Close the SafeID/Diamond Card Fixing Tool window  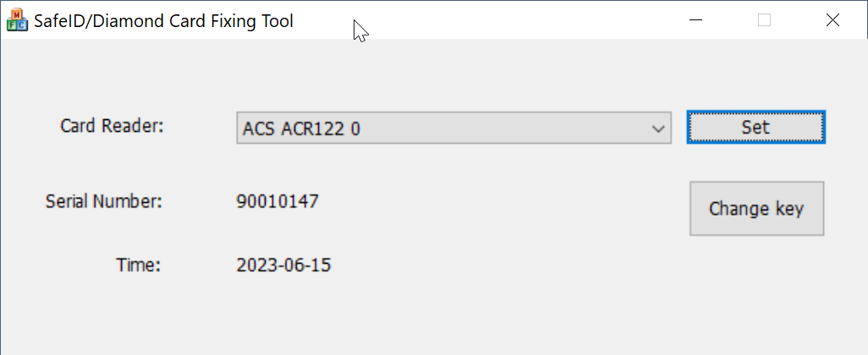pyautogui.click(x=832, y=19)
